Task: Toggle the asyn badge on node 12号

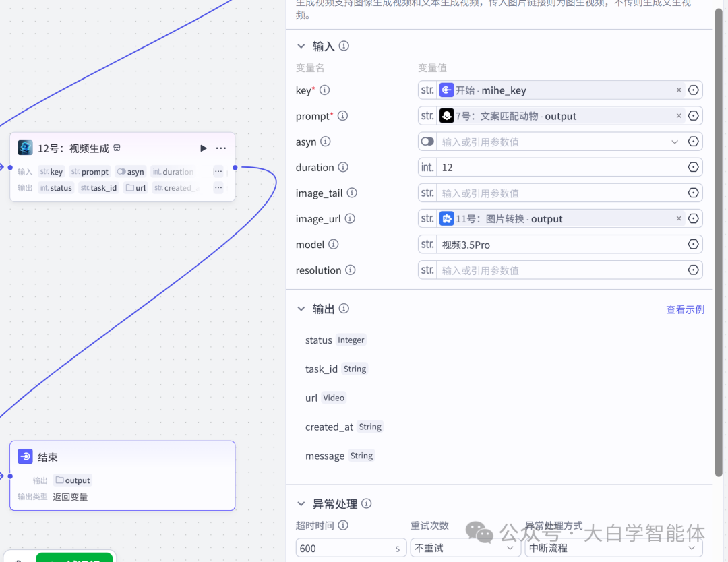Action: tap(131, 171)
